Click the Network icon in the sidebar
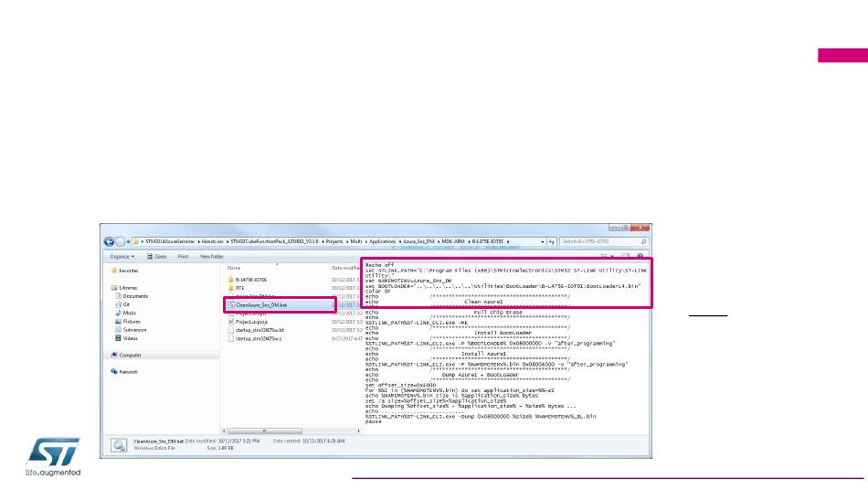Viewport: 868px width, 489px height. click(114, 372)
